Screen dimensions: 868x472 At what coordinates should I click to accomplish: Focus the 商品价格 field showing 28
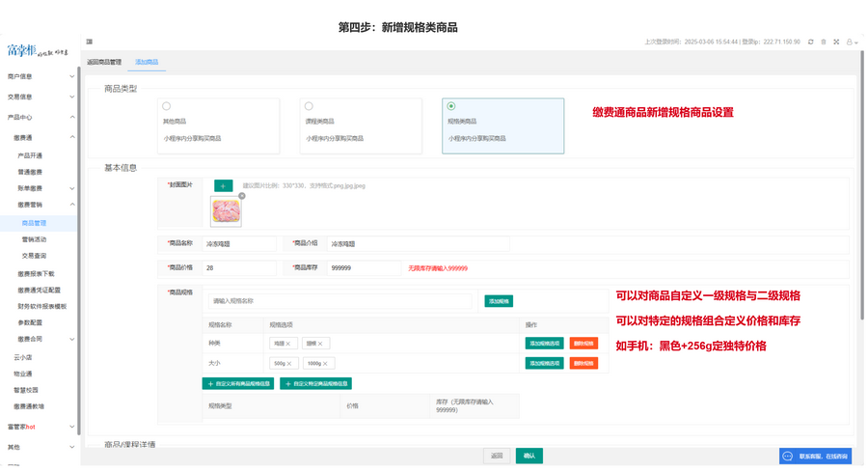coord(239,268)
